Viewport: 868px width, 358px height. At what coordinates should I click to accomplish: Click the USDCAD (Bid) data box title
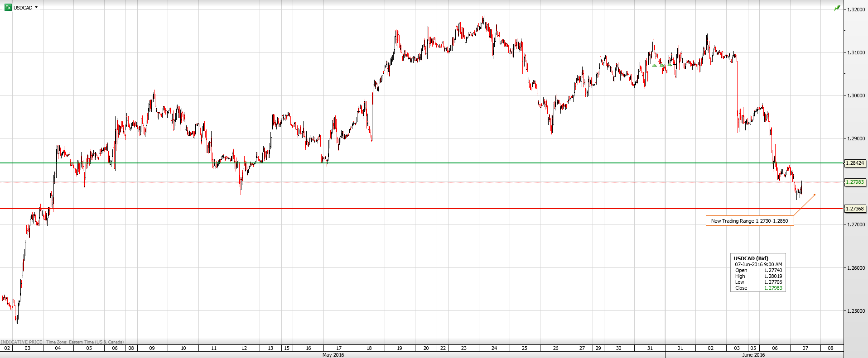point(751,258)
